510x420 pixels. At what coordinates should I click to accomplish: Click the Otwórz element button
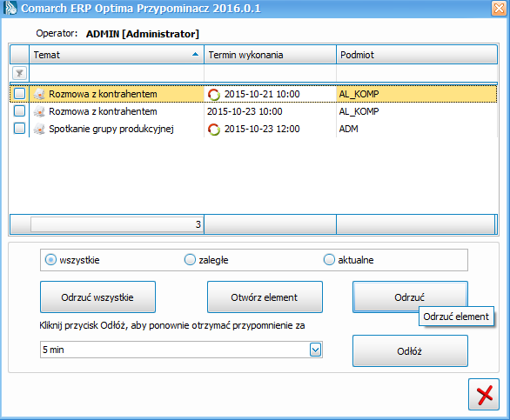tap(265, 297)
